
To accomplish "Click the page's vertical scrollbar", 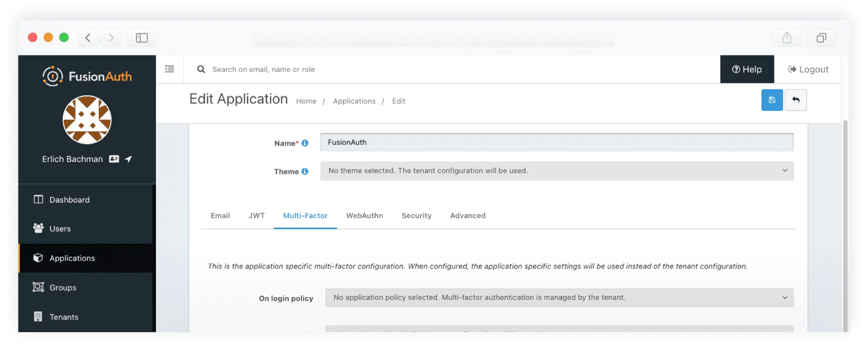I will point(845,225).
